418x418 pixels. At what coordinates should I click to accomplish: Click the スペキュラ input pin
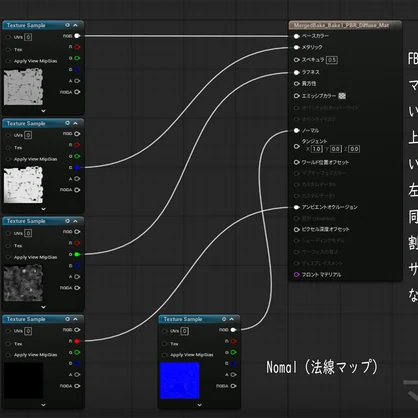(x=296, y=60)
